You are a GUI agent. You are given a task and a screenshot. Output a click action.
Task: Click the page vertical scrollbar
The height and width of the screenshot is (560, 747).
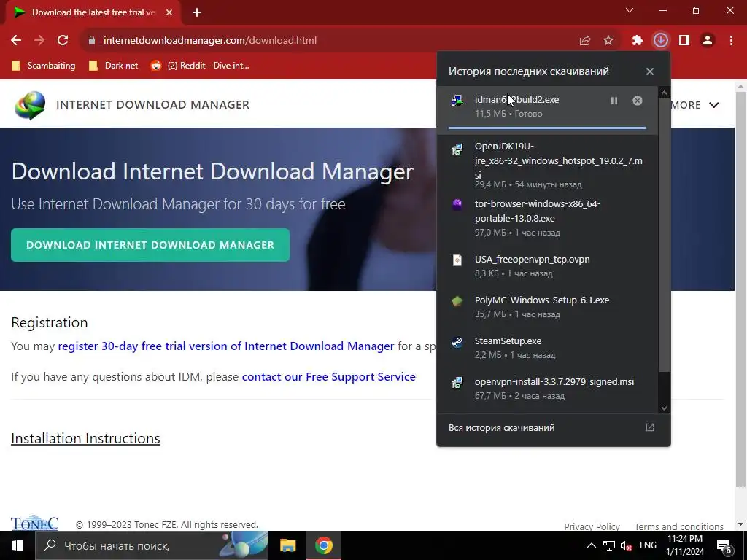[740, 289]
